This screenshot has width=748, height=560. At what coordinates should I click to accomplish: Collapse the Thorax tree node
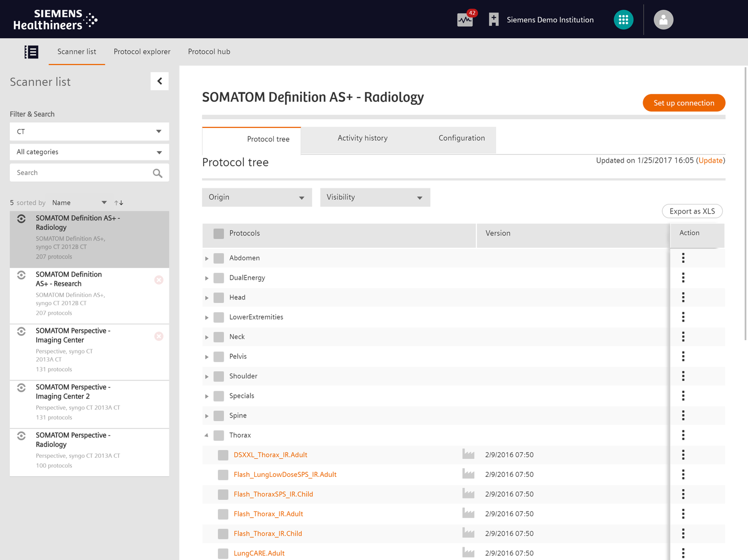coord(207,435)
